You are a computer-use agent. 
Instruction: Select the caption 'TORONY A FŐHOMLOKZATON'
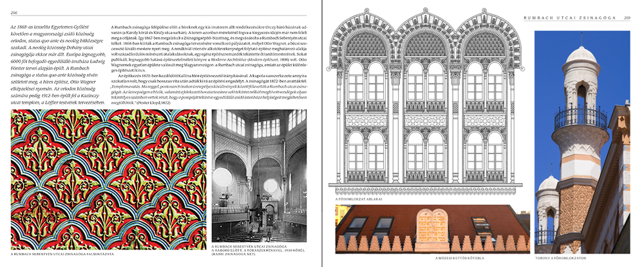(560, 258)
